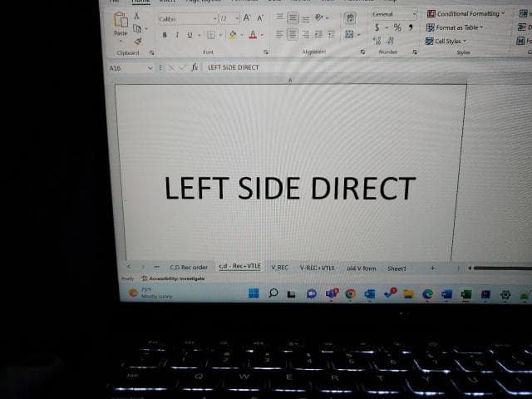The image size is (532, 399).
Task: Apply cell borders icon
Action: click(210, 35)
